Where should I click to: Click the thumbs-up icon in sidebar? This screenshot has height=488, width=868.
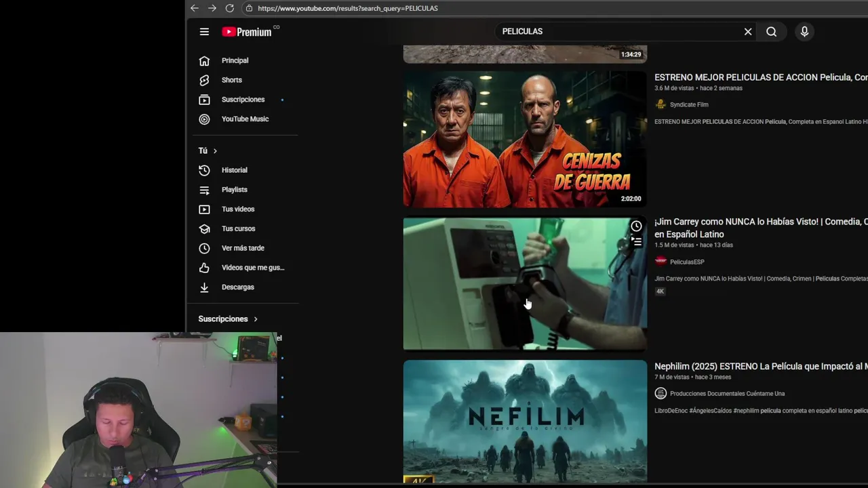point(204,268)
